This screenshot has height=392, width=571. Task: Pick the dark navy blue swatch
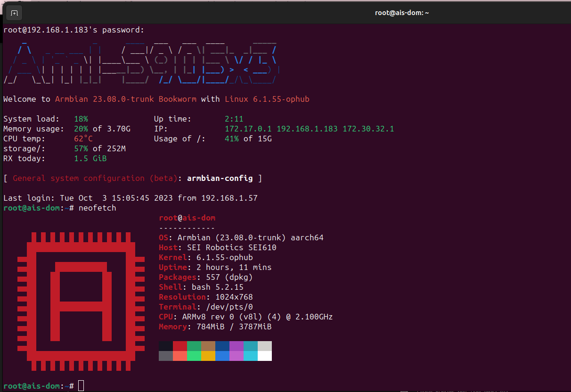tap(222, 346)
